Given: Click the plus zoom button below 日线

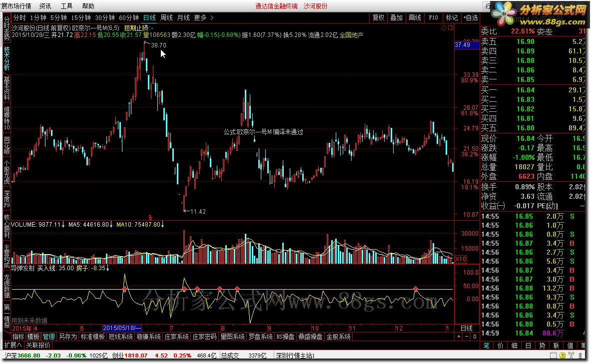Looking at the screenshot, I should pyautogui.click(x=459, y=337).
